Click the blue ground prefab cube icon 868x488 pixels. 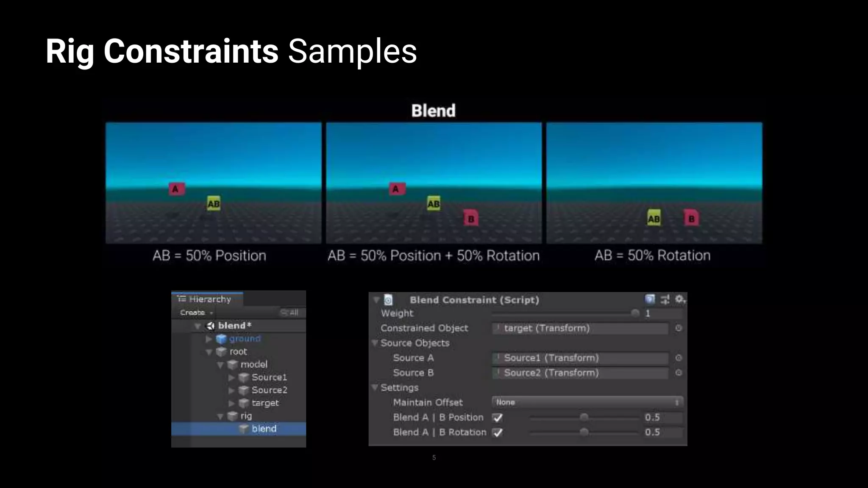(x=221, y=339)
